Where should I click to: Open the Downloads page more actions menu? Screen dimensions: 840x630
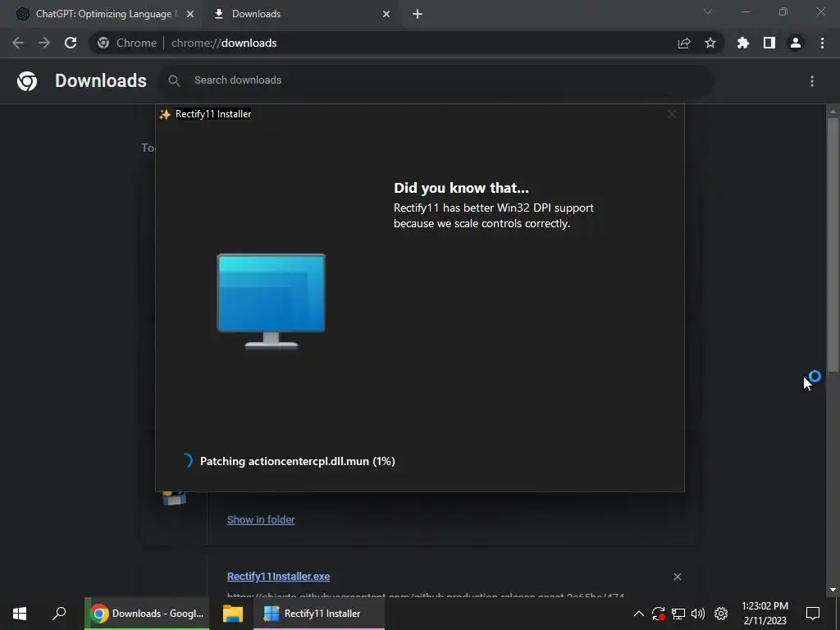pyautogui.click(x=812, y=81)
